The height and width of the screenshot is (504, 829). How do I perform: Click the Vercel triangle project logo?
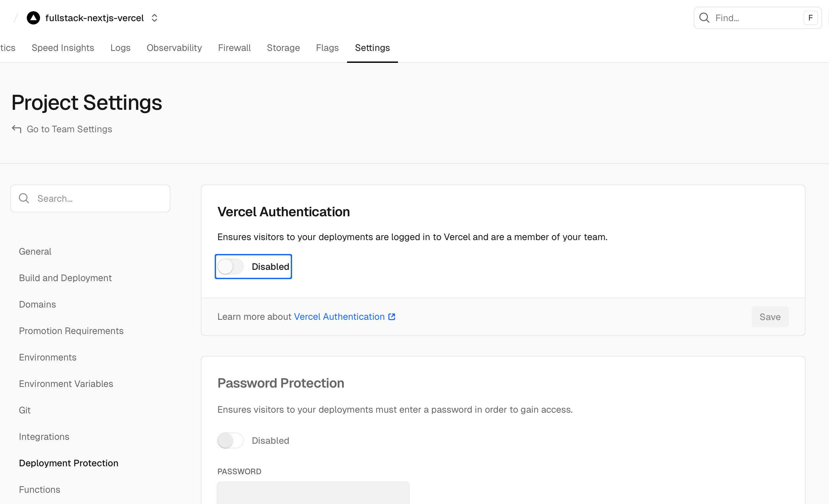click(x=33, y=18)
